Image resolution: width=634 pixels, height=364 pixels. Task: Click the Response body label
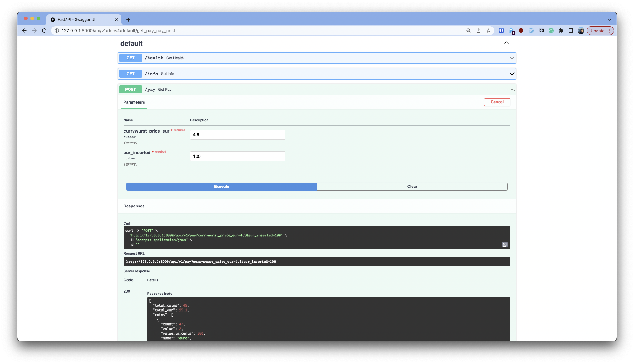point(159,294)
